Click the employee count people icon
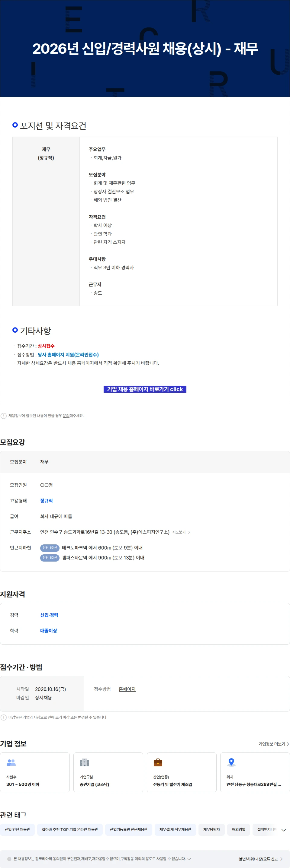290x868 pixels. (11, 762)
